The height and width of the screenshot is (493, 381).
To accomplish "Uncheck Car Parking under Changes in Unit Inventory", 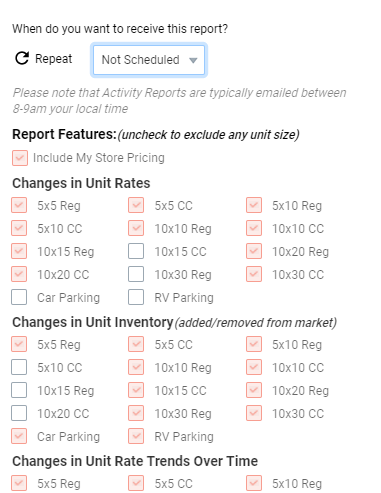I will pos(19,436).
